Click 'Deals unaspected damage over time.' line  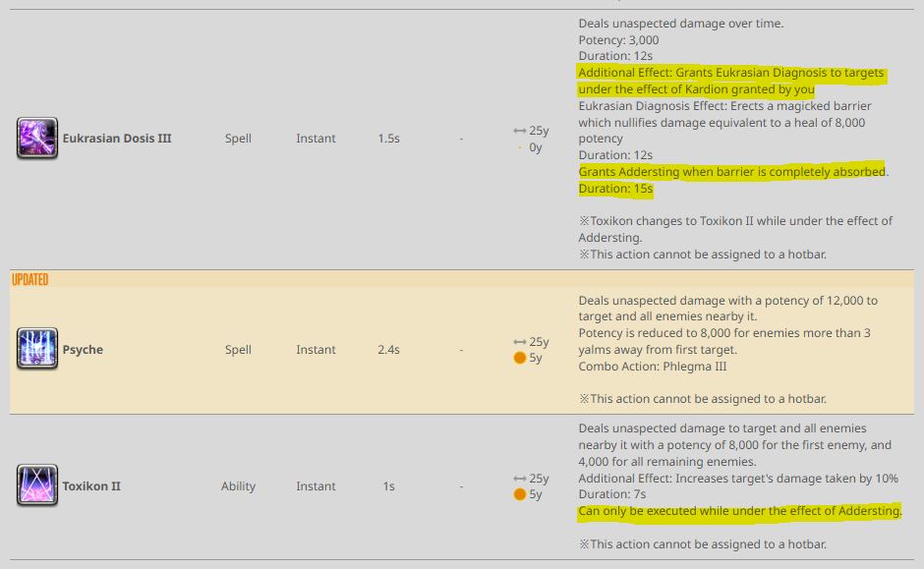(680, 24)
